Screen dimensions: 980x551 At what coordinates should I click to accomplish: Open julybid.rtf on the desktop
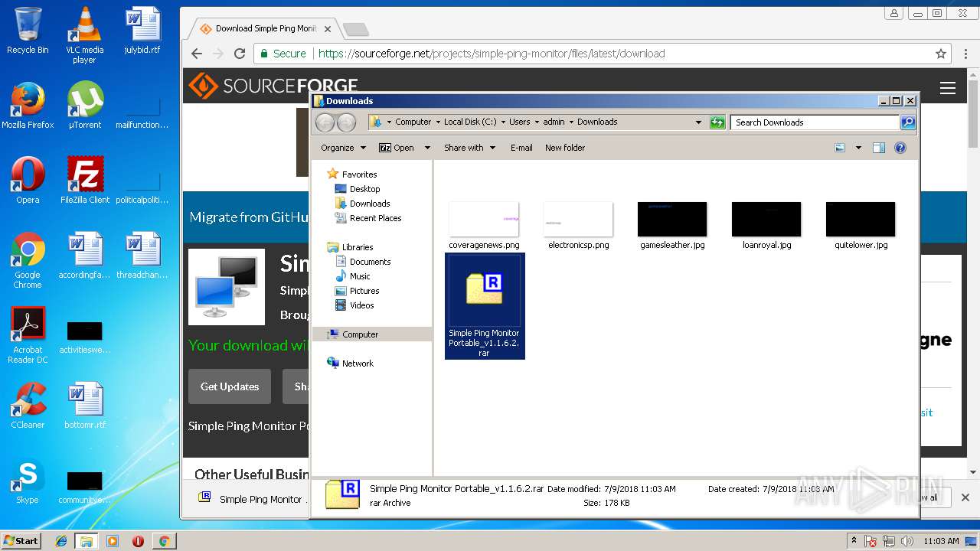click(142, 31)
